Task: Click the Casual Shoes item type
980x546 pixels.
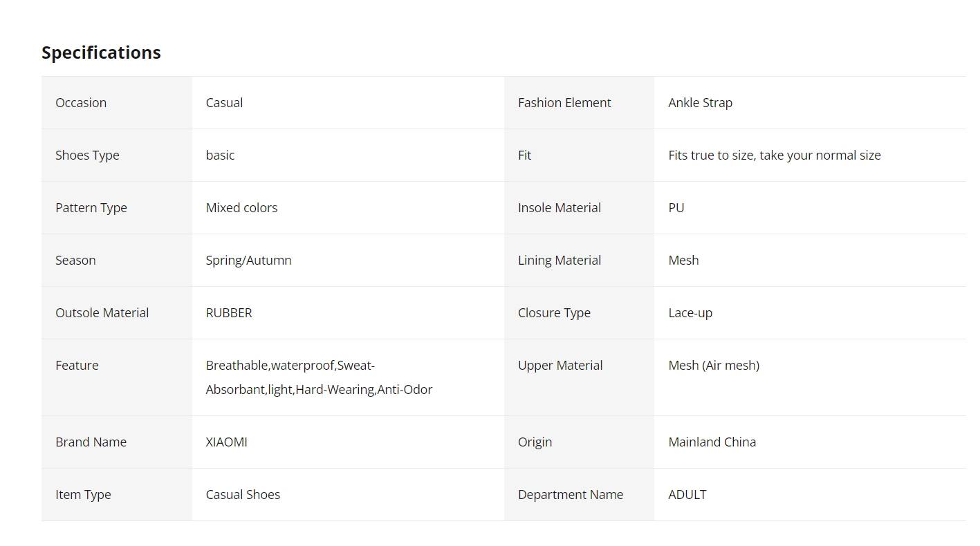Action: pyautogui.click(x=243, y=494)
